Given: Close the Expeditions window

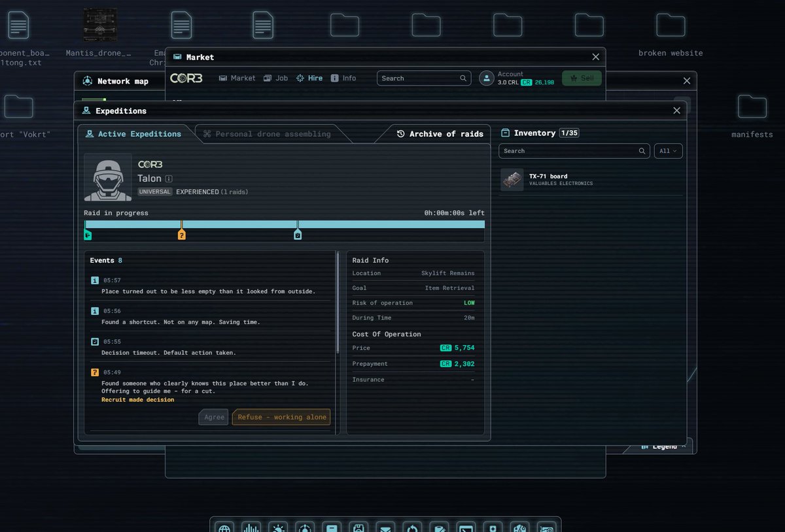Looking at the screenshot, I should click(x=676, y=110).
